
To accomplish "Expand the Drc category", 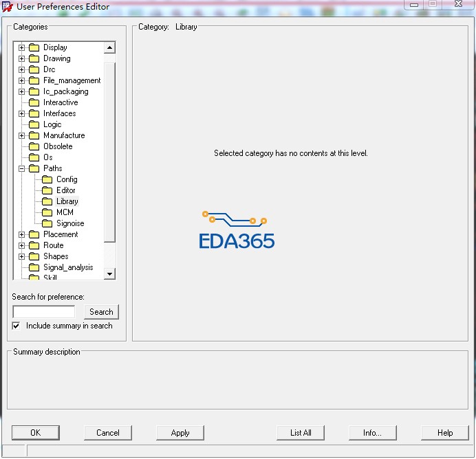I will click(x=21, y=69).
